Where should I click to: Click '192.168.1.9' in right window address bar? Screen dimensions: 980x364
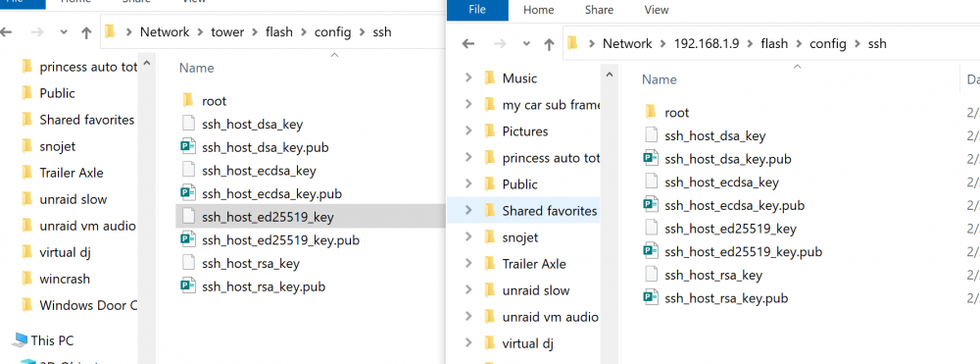click(x=707, y=44)
